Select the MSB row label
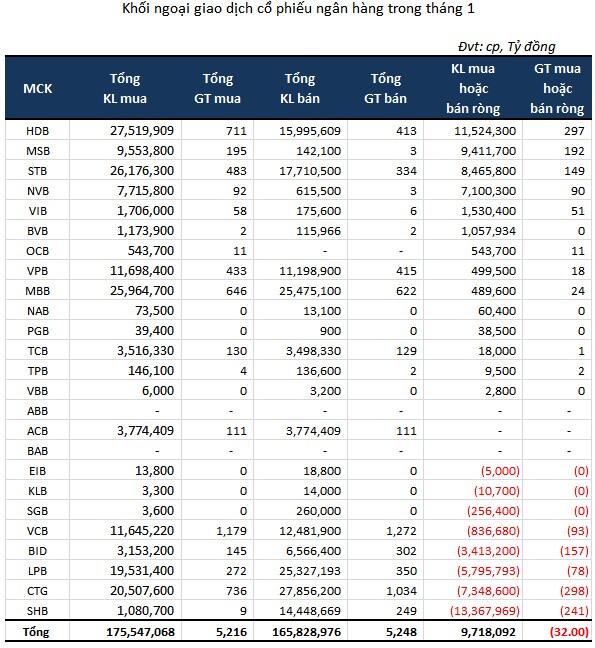 [x=38, y=151]
